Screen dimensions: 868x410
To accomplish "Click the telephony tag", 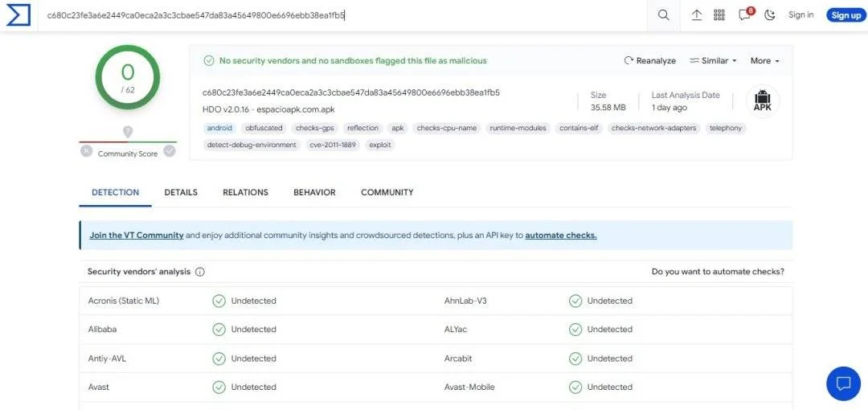I will pos(725,128).
